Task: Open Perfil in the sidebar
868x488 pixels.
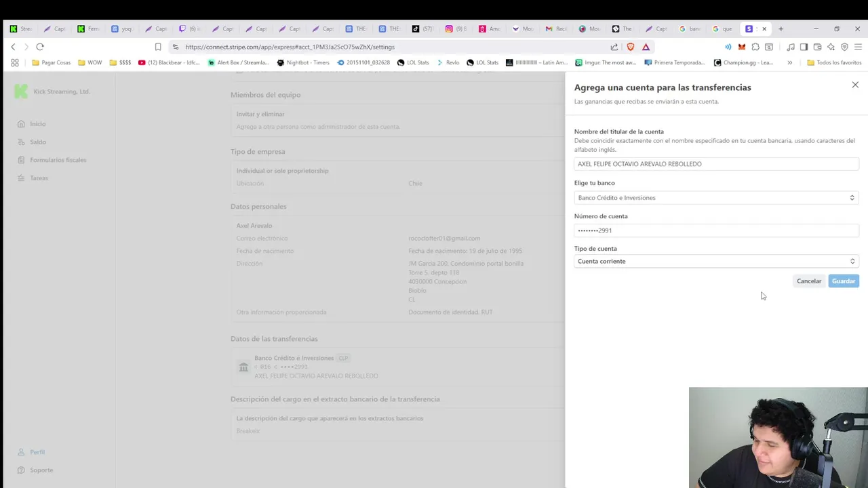Action: [37, 452]
